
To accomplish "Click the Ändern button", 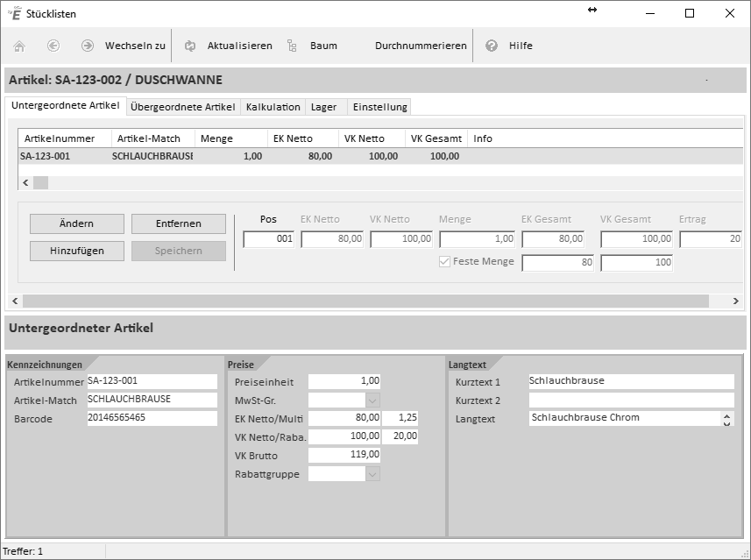I will click(76, 223).
